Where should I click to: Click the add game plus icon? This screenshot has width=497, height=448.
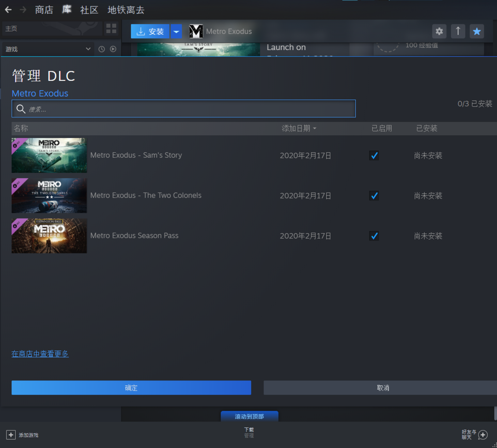[11, 435]
